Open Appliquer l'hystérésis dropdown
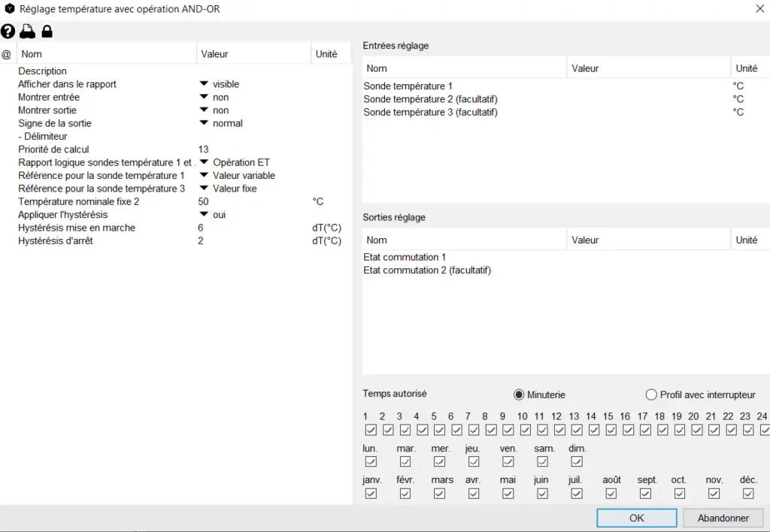770x532 pixels. pyautogui.click(x=204, y=214)
